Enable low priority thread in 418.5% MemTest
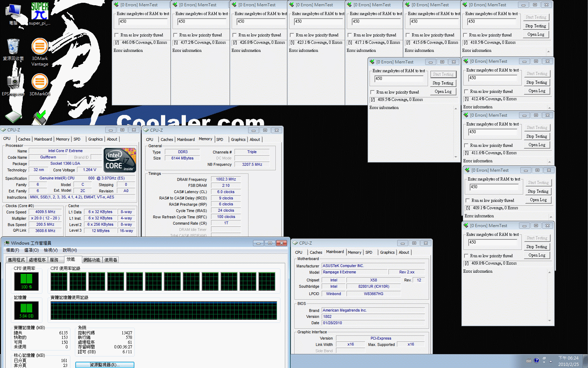 click(465, 35)
